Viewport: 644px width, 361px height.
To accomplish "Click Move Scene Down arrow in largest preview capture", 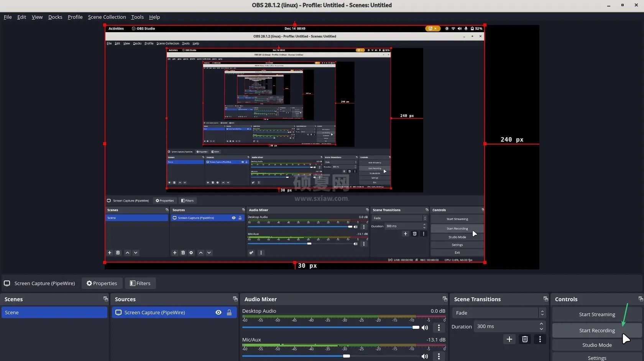I will (136, 253).
